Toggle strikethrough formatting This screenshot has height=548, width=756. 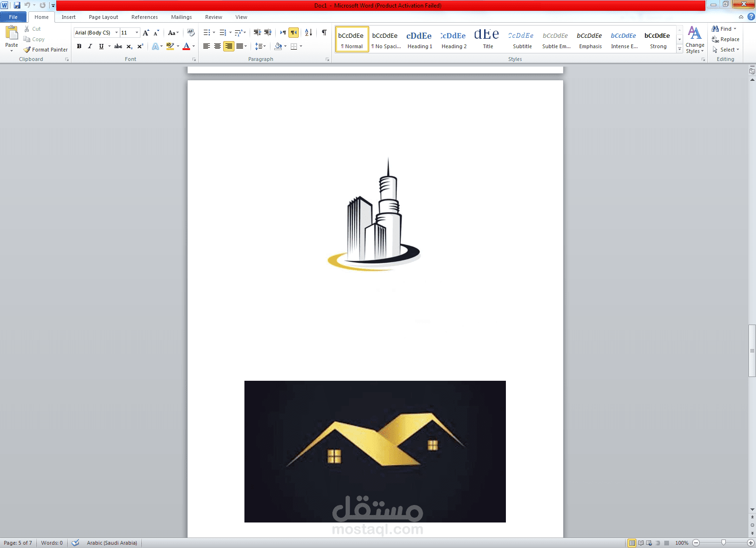[118, 46]
